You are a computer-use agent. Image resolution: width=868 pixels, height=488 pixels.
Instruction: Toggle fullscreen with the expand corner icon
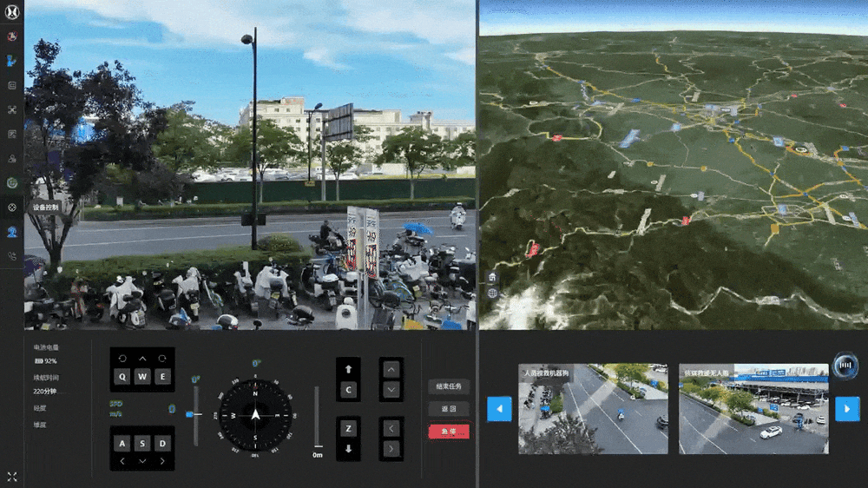(12, 476)
